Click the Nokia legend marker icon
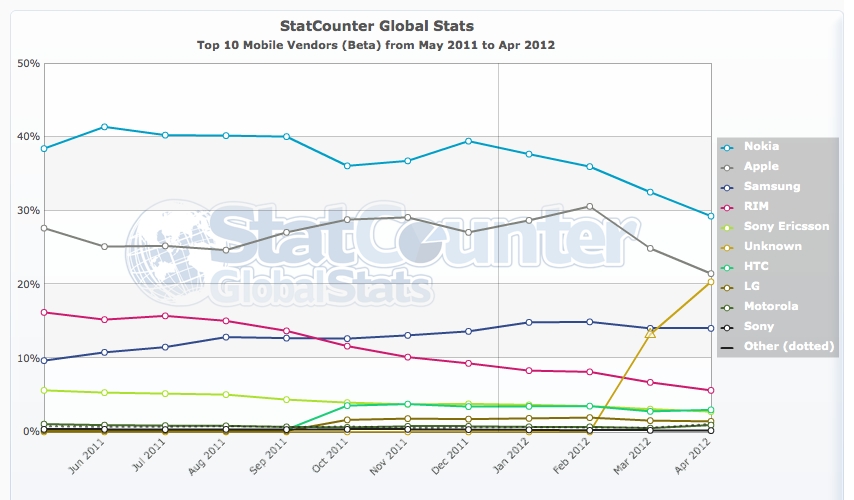854x500 pixels. pos(727,147)
